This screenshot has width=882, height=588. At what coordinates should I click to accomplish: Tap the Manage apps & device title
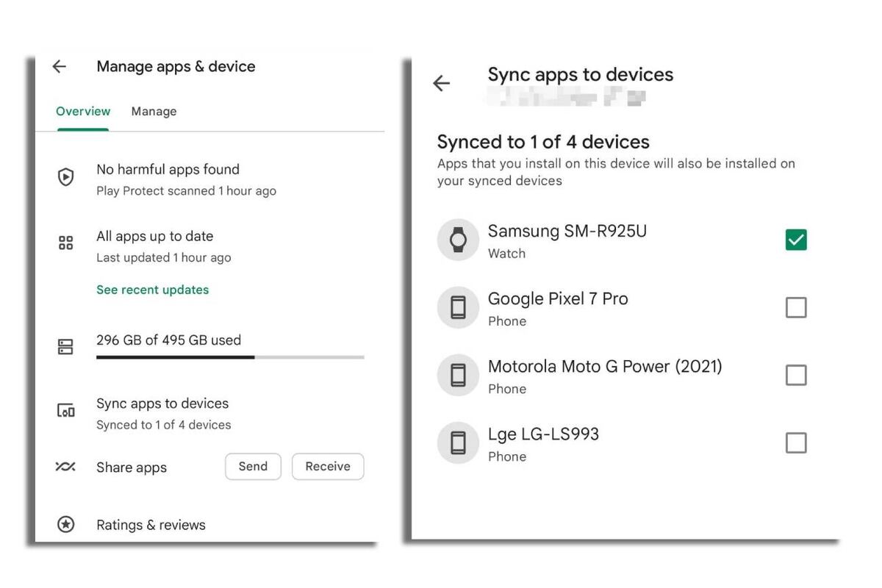176,66
